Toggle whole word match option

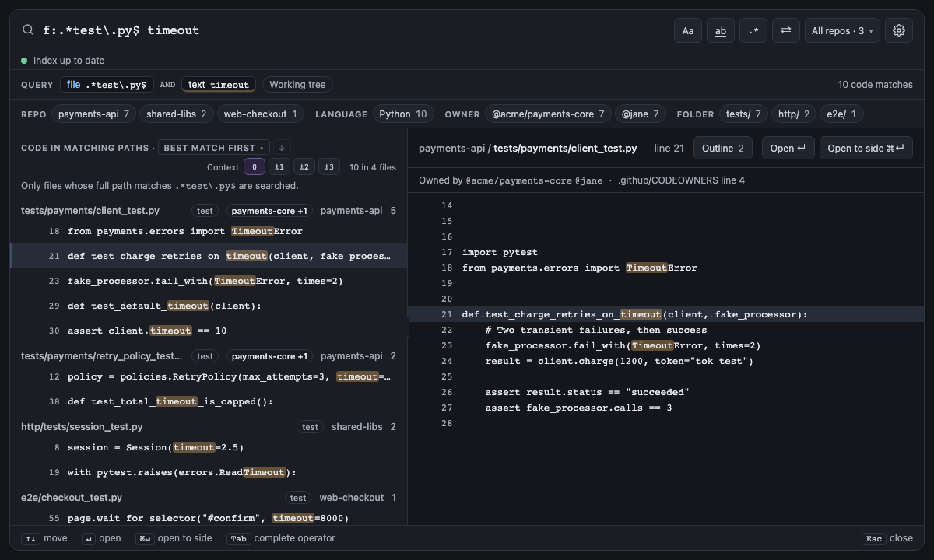[x=721, y=30]
